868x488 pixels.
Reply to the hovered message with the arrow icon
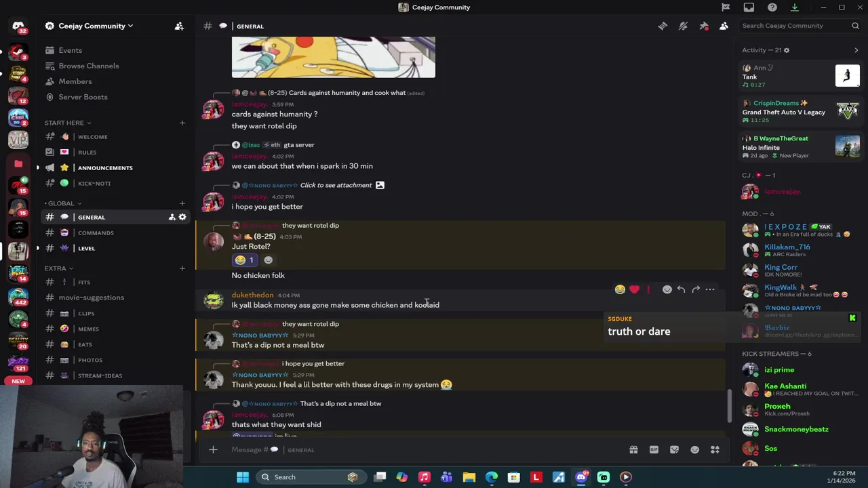point(681,289)
